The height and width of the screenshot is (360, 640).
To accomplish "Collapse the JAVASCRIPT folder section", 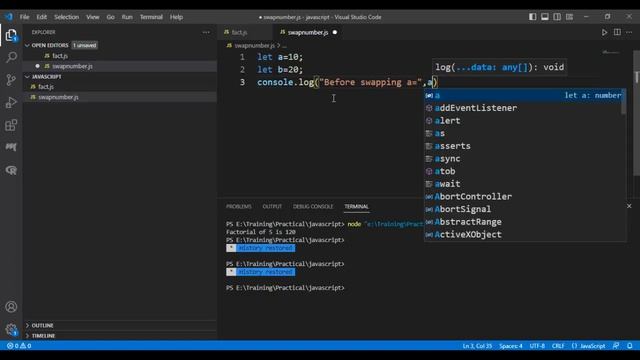I will (x=27, y=77).
